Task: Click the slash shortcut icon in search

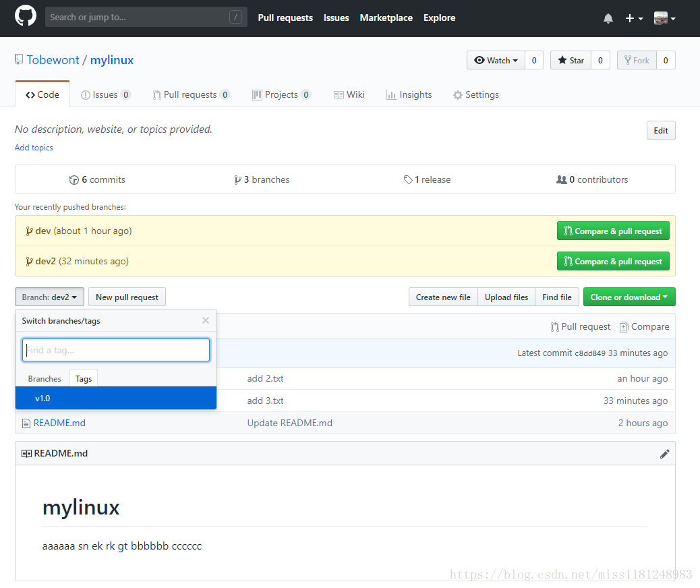Action: click(236, 17)
